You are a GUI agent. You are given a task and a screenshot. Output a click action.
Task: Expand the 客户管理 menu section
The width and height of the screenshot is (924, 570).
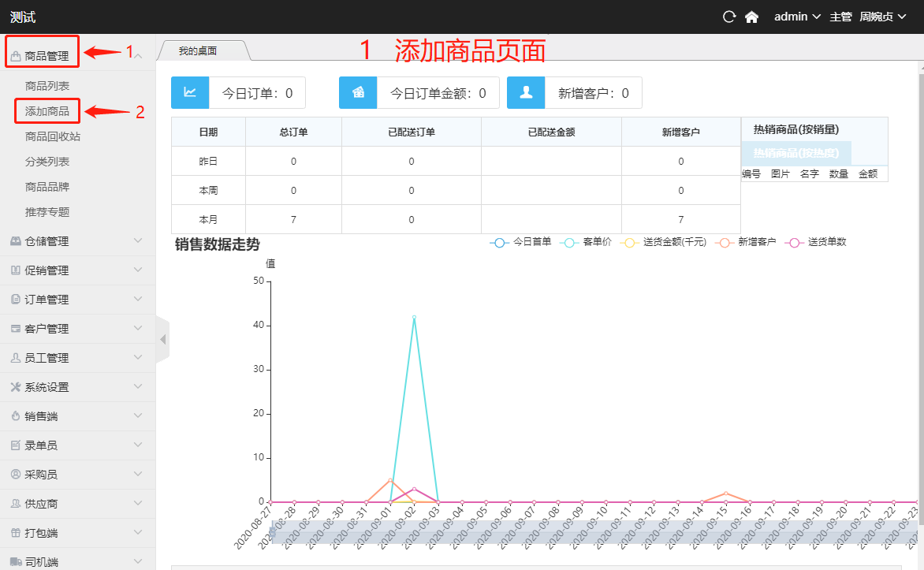(77, 329)
